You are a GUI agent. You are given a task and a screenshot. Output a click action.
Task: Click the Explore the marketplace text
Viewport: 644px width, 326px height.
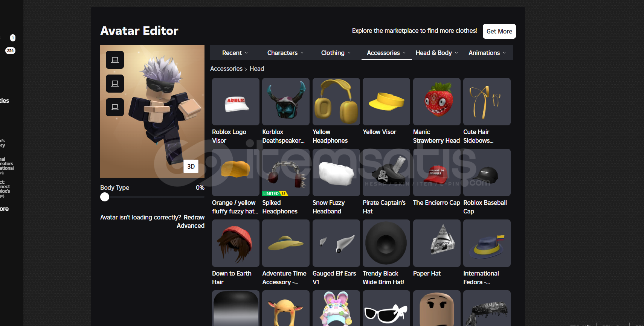[x=414, y=30]
